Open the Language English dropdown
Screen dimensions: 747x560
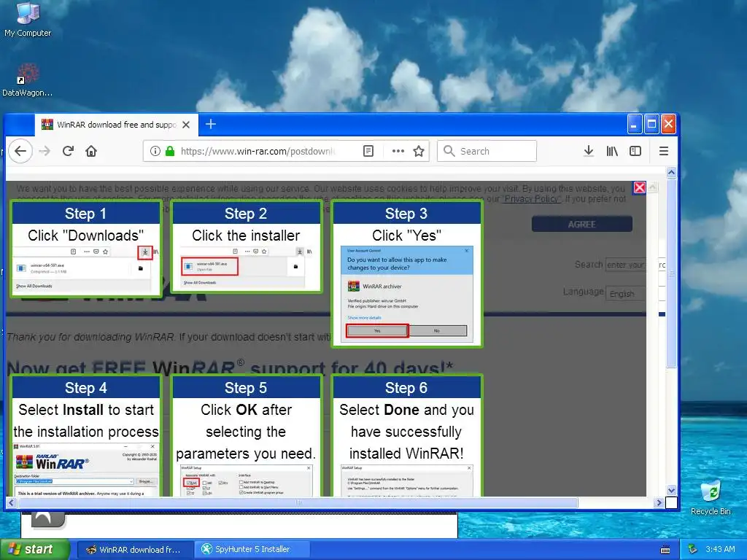pyautogui.click(x=627, y=294)
